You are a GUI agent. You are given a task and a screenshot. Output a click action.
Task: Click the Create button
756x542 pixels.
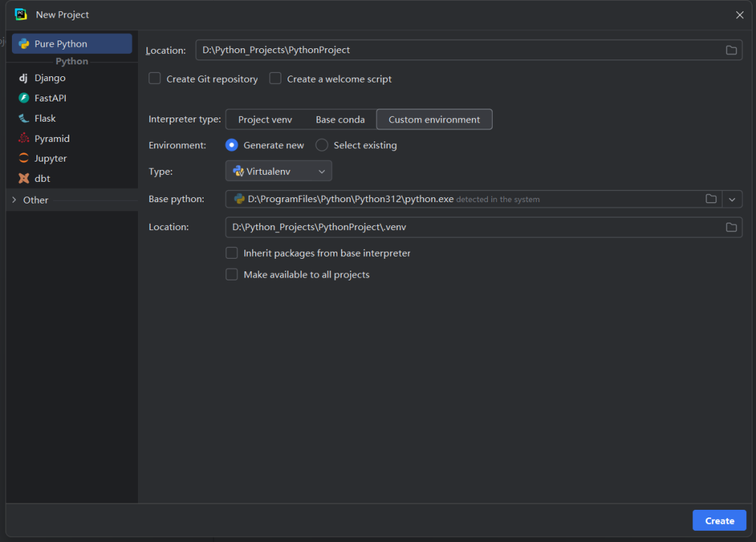pos(720,521)
